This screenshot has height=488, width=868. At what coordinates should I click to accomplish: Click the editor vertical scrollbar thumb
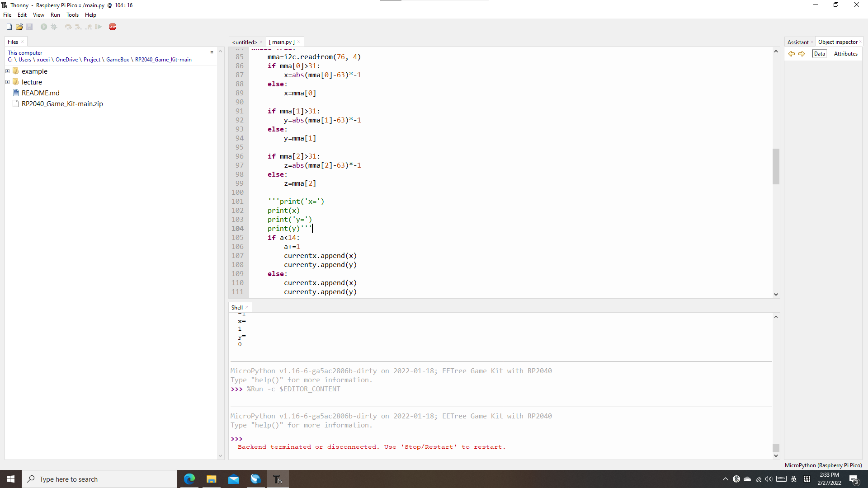point(776,166)
